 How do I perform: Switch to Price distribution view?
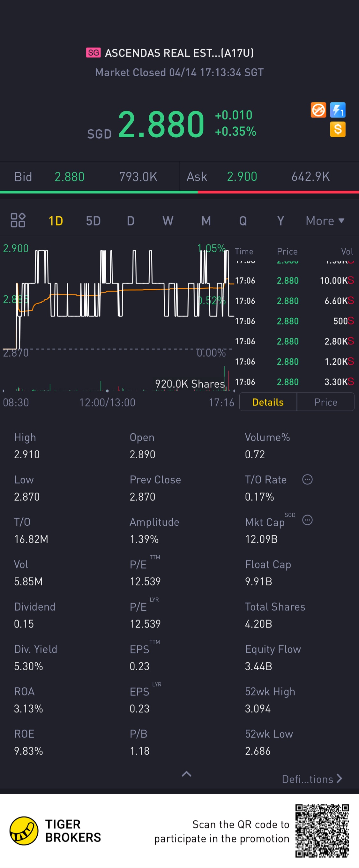point(325,402)
